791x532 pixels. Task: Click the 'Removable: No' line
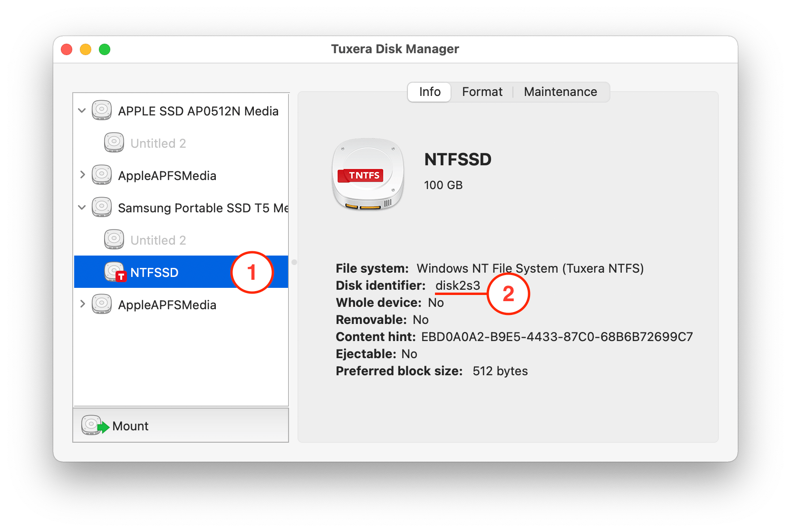(x=382, y=320)
